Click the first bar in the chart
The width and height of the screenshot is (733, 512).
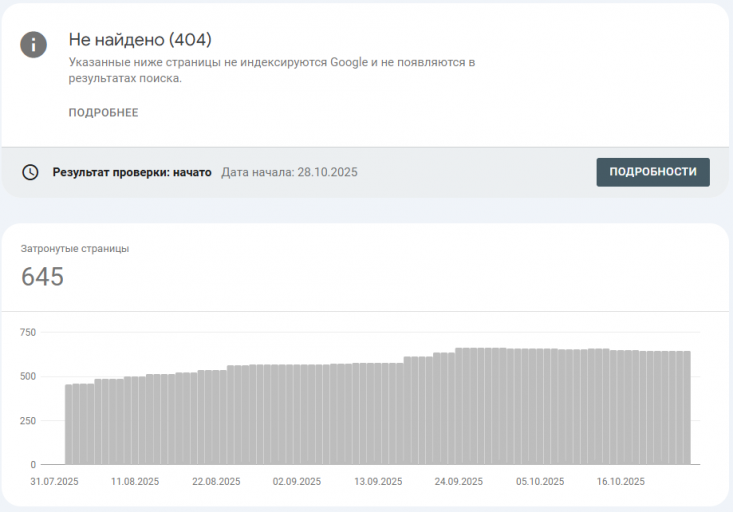click(69, 425)
